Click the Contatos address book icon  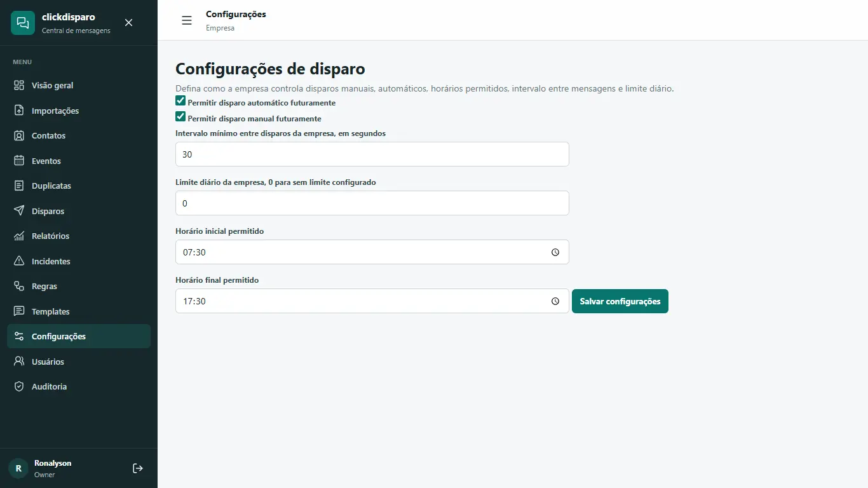coord(19,135)
